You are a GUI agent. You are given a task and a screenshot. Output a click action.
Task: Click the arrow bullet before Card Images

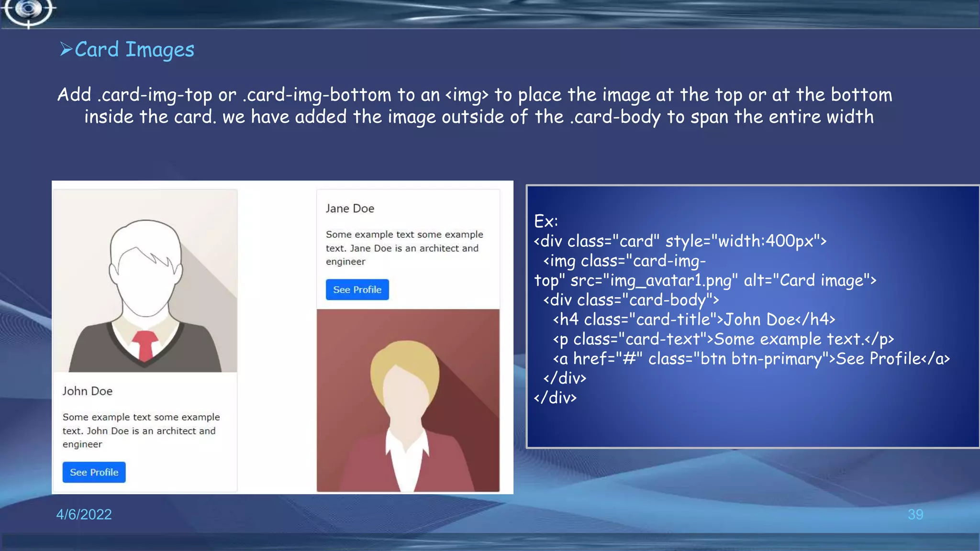66,49
